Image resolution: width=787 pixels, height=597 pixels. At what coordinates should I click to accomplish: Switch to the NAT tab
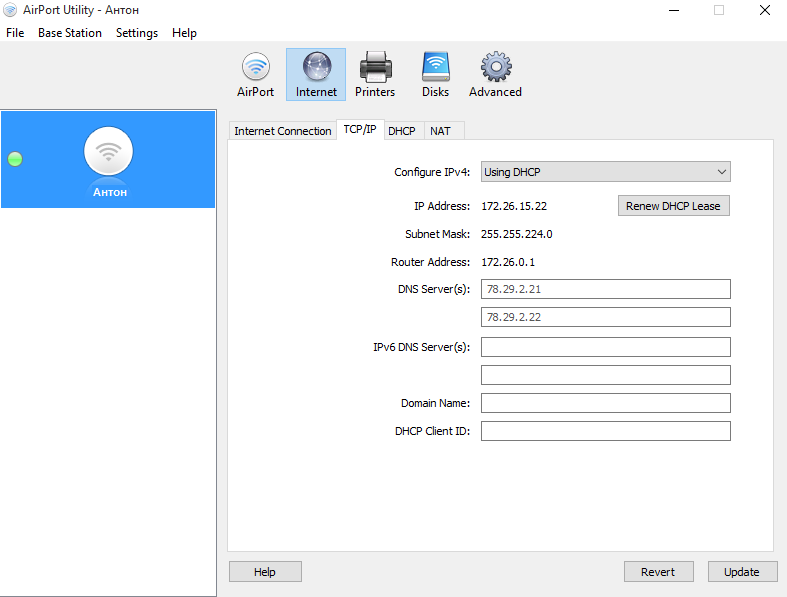(x=440, y=131)
